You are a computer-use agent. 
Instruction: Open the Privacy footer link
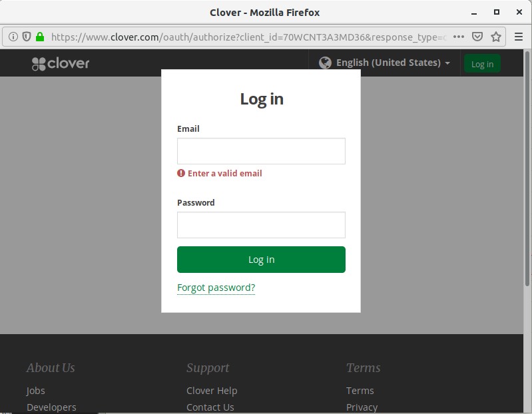point(362,407)
